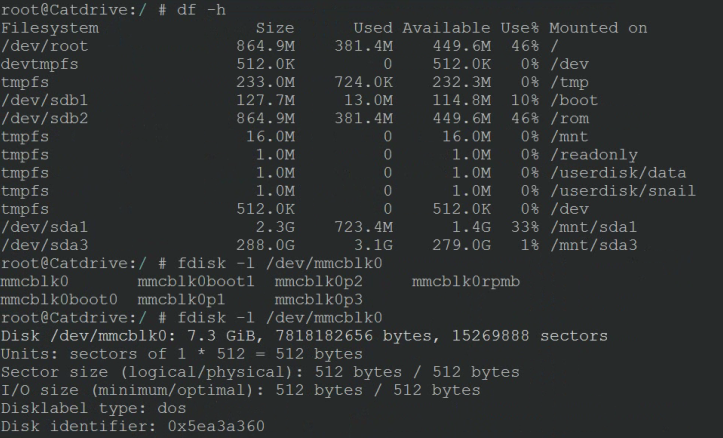The image size is (723, 438).
Task: Click the 723.4M used value
Action: coord(363,227)
